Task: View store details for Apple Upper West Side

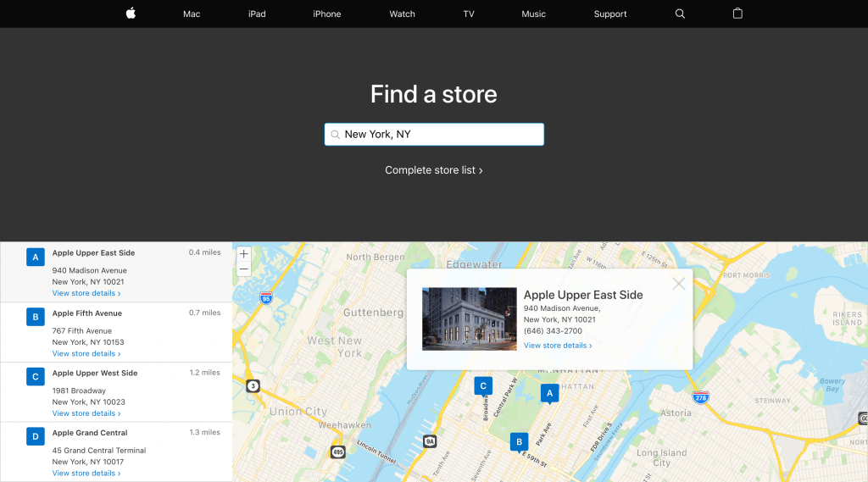Action: (x=86, y=413)
